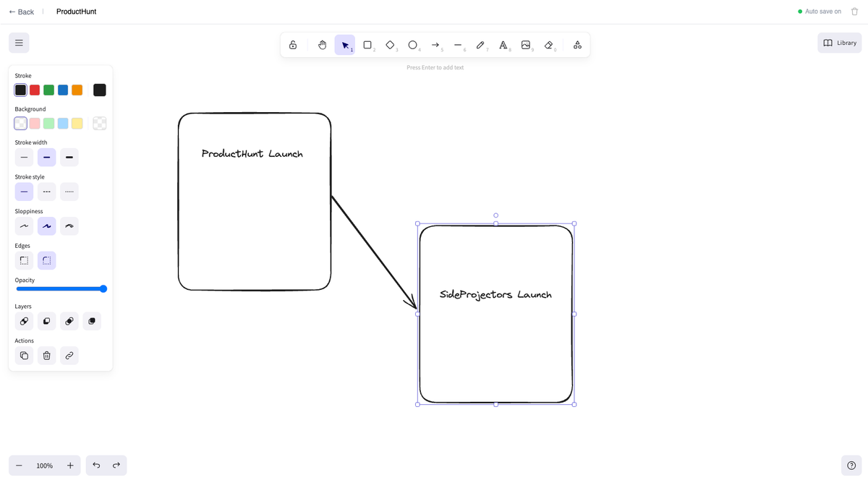
Task: Set stroke width to thin
Action: click(24, 158)
